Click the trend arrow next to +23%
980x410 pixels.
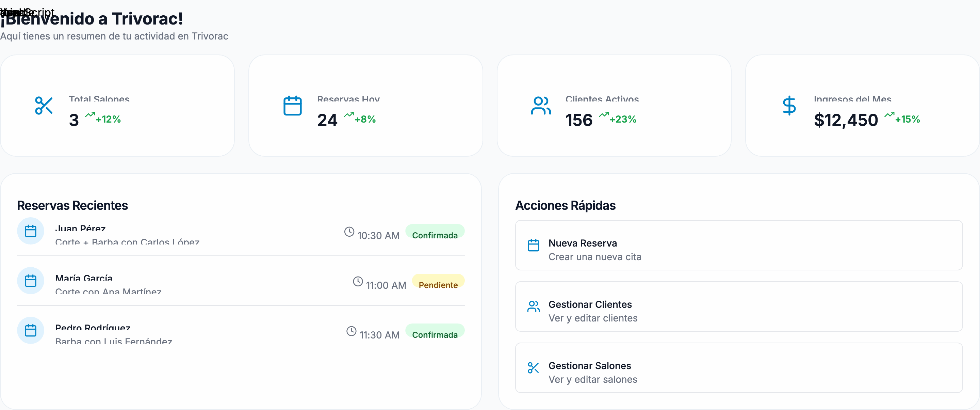tap(604, 114)
